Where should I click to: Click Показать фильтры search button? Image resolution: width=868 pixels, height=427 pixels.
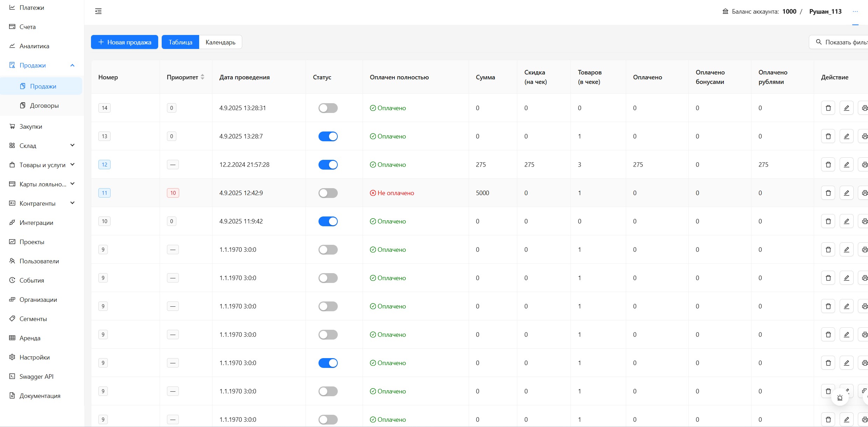click(x=840, y=42)
